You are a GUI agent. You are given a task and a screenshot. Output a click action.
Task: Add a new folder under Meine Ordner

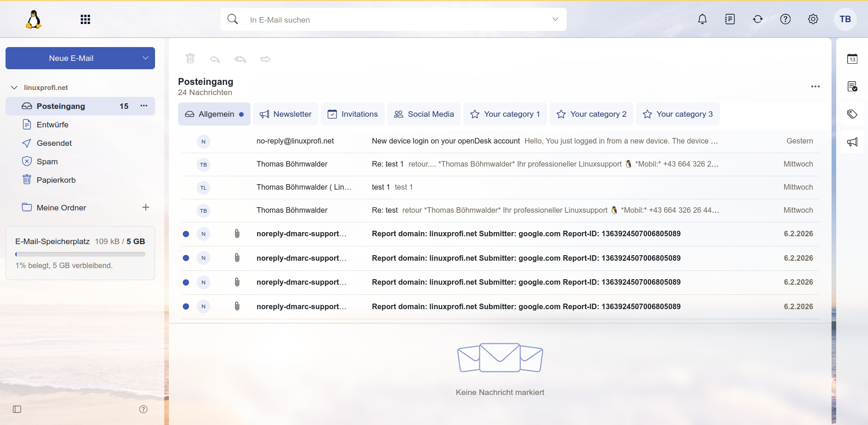click(146, 208)
